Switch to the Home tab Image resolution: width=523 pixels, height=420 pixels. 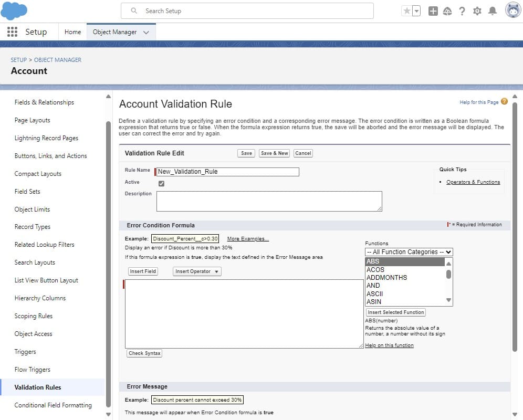click(72, 32)
